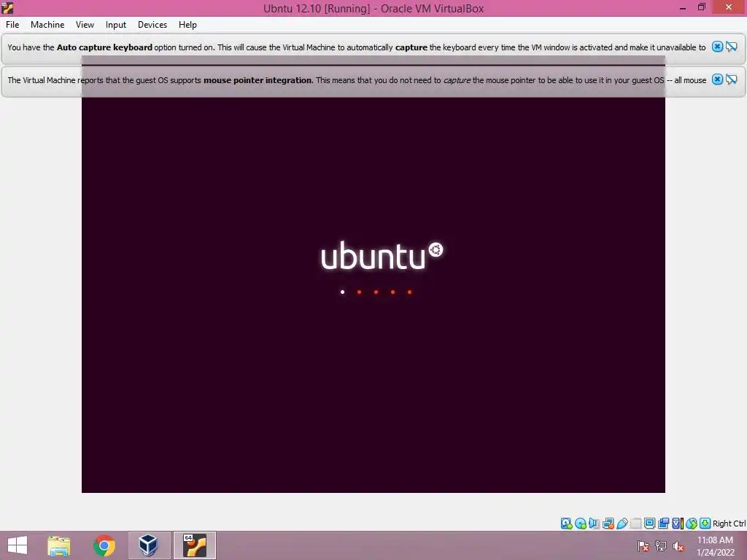Minimize the VirtualBox VM window
The height and width of the screenshot is (560, 747).
pyautogui.click(x=683, y=7)
